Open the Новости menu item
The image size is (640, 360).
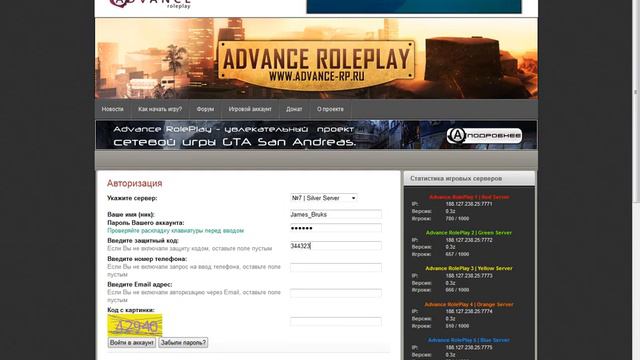(x=113, y=109)
